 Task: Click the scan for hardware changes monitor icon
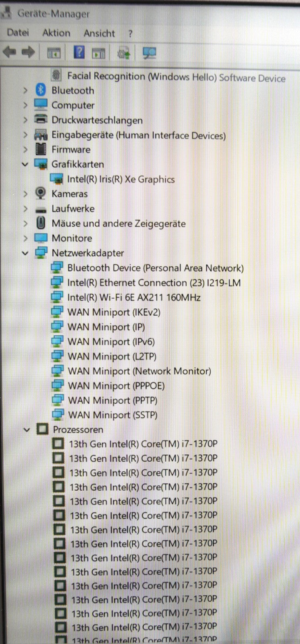[150, 53]
